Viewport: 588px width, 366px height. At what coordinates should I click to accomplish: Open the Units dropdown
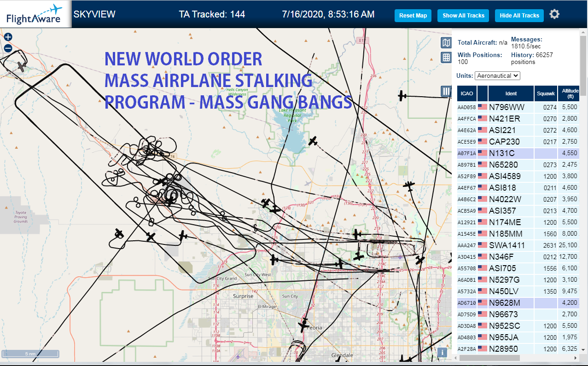[497, 76]
